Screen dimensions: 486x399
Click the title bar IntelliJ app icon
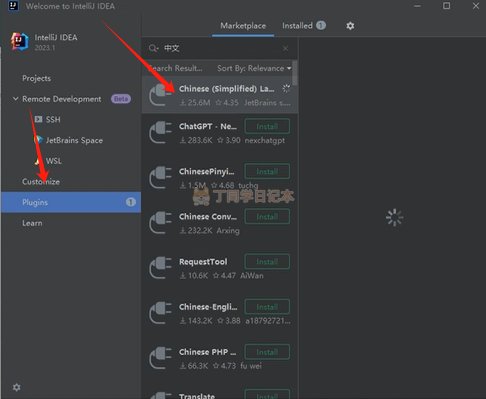pyautogui.click(x=13, y=6)
